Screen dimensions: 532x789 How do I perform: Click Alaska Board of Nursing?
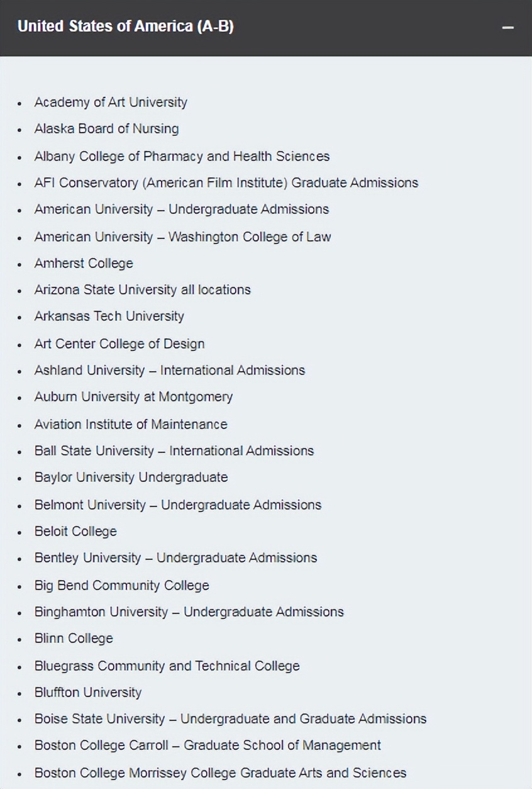click(x=106, y=129)
